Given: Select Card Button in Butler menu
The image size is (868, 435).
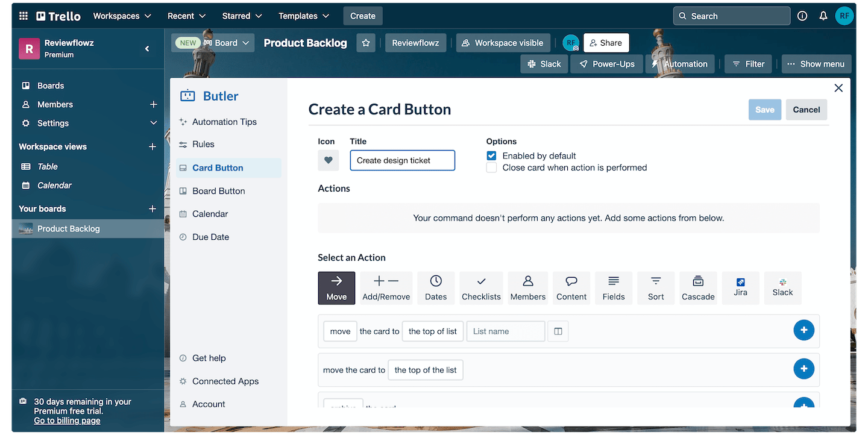Looking at the screenshot, I should coord(228,167).
